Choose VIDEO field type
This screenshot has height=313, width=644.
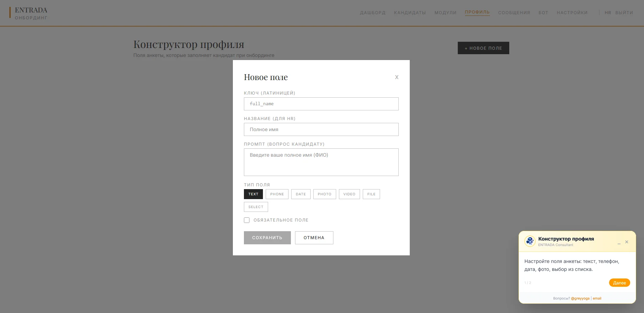tap(349, 194)
